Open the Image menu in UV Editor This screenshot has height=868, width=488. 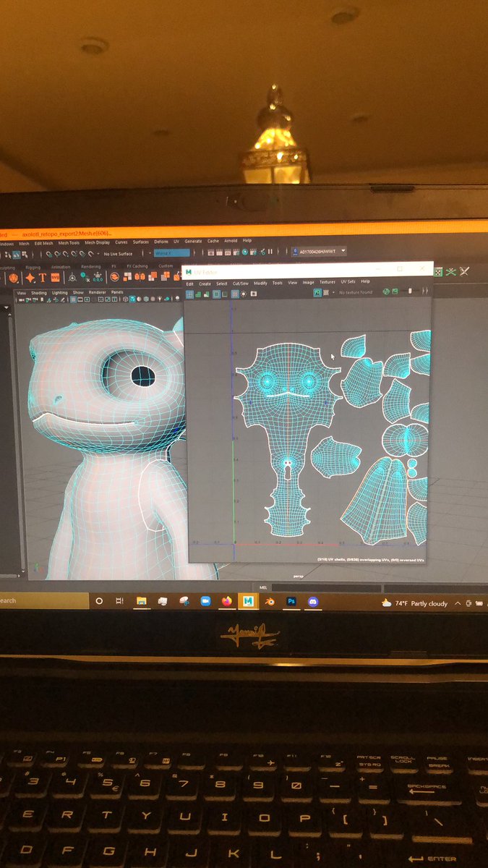[x=308, y=283]
